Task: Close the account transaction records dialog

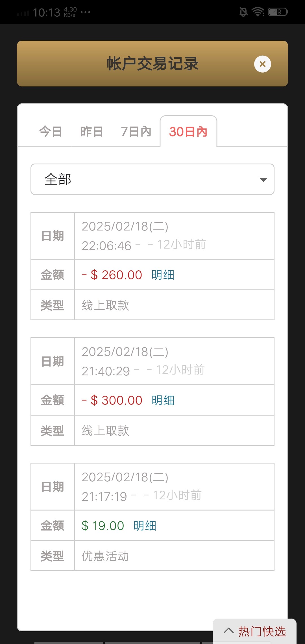Action: pyautogui.click(x=262, y=64)
